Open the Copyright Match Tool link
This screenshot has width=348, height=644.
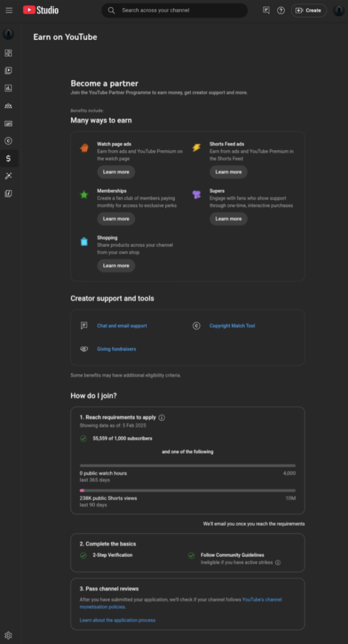point(232,326)
